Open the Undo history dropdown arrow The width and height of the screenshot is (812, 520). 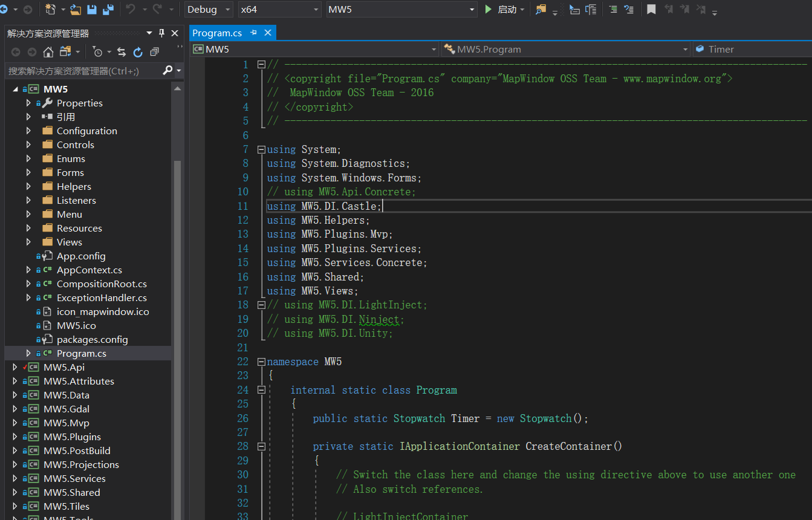(145, 10)
